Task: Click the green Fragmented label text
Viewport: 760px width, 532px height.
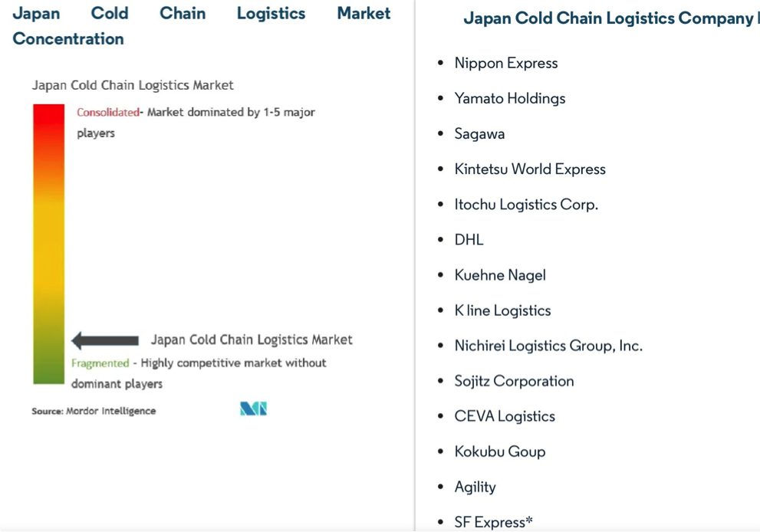Action: (x=100, y=363)
